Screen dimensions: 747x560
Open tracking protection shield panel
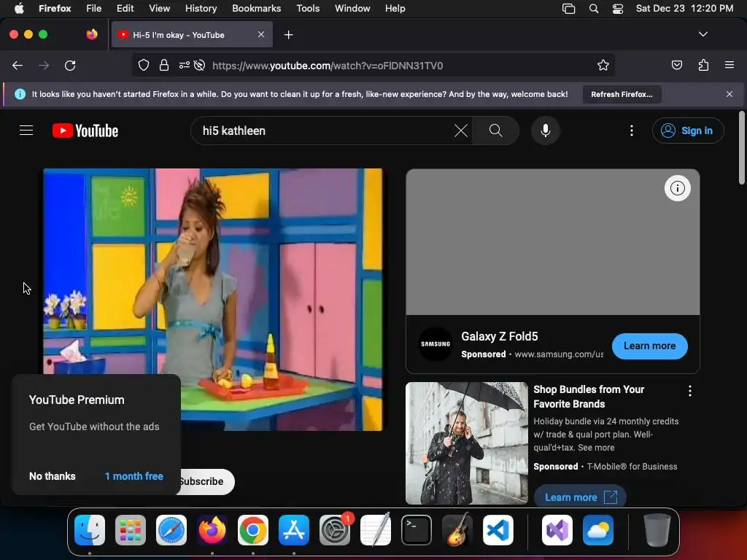144,65
